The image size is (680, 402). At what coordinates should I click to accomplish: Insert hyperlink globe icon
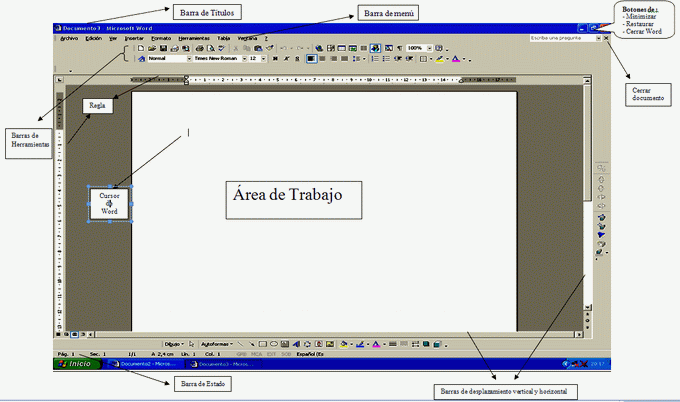[319, 48]
